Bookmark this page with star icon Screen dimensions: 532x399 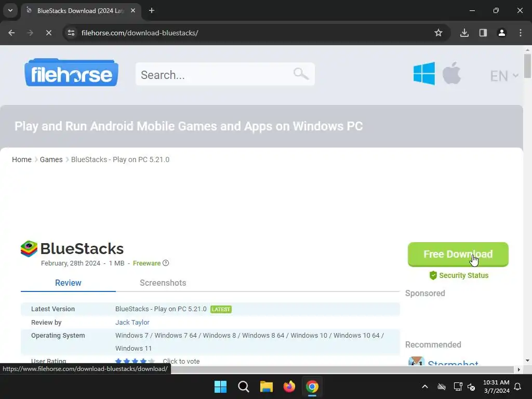(x=438, y=33)
